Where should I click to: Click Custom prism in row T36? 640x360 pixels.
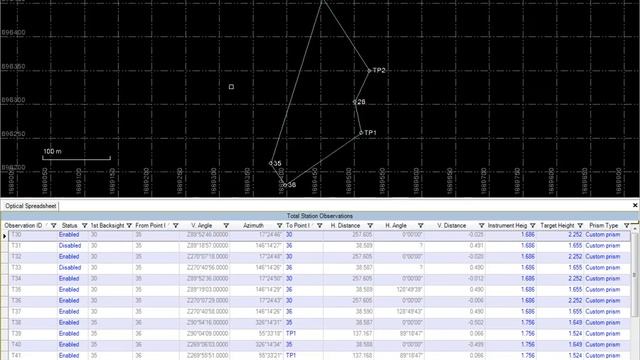coord(603,301)
